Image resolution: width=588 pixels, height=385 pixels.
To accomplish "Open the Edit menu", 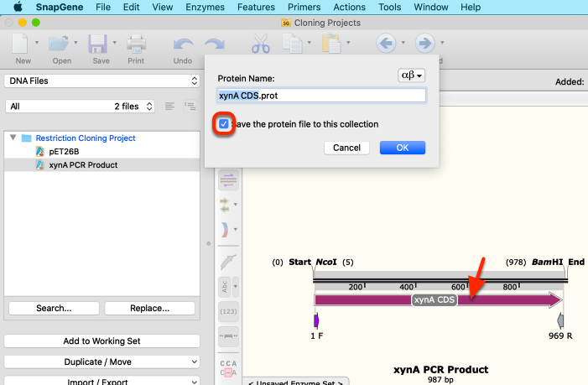I will pos(131,7).
